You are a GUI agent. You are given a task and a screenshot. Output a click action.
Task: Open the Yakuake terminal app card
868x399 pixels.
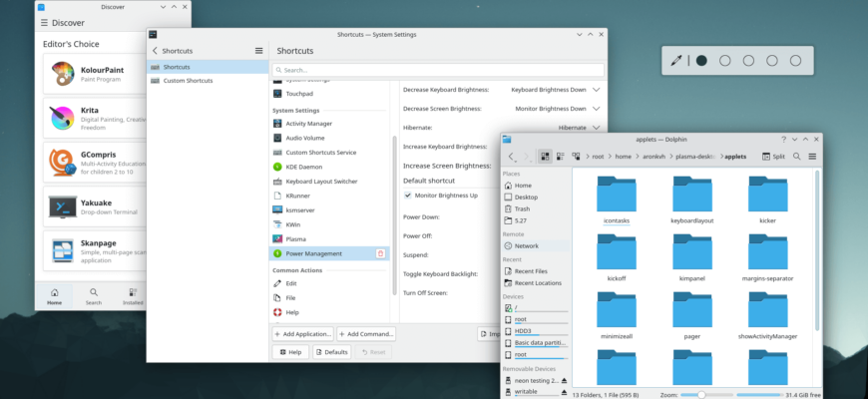[x=94, y=206]
